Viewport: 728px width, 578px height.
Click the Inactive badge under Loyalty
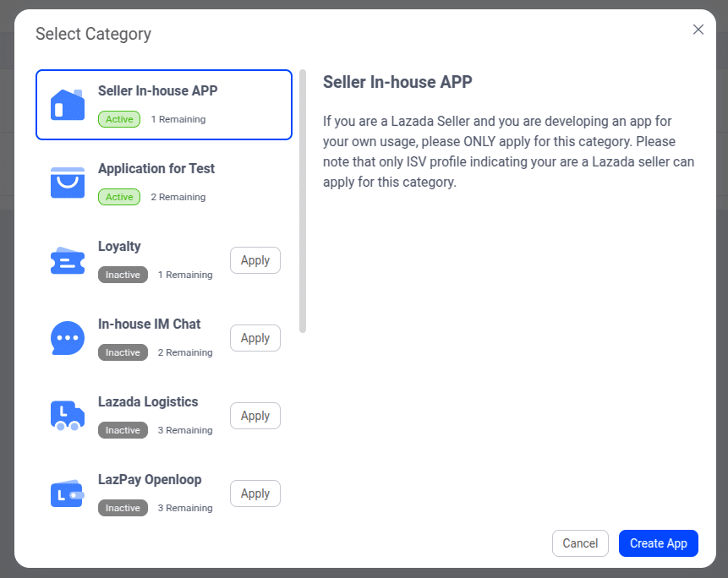[123, 275]
